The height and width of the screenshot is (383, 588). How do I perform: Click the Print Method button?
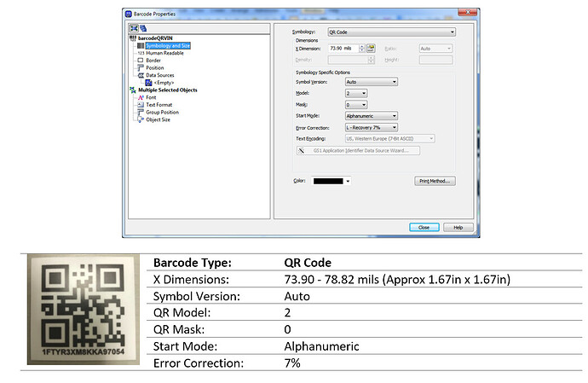coord(435,181)
